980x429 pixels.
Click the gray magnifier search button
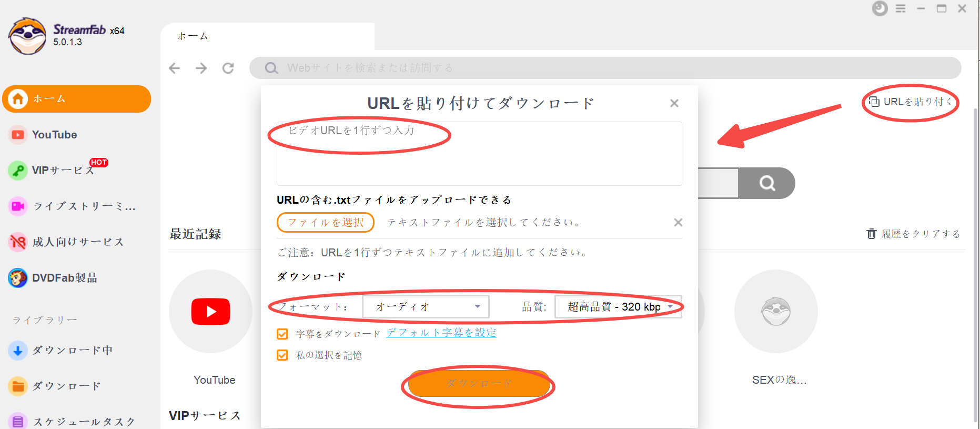pos(766,183)
